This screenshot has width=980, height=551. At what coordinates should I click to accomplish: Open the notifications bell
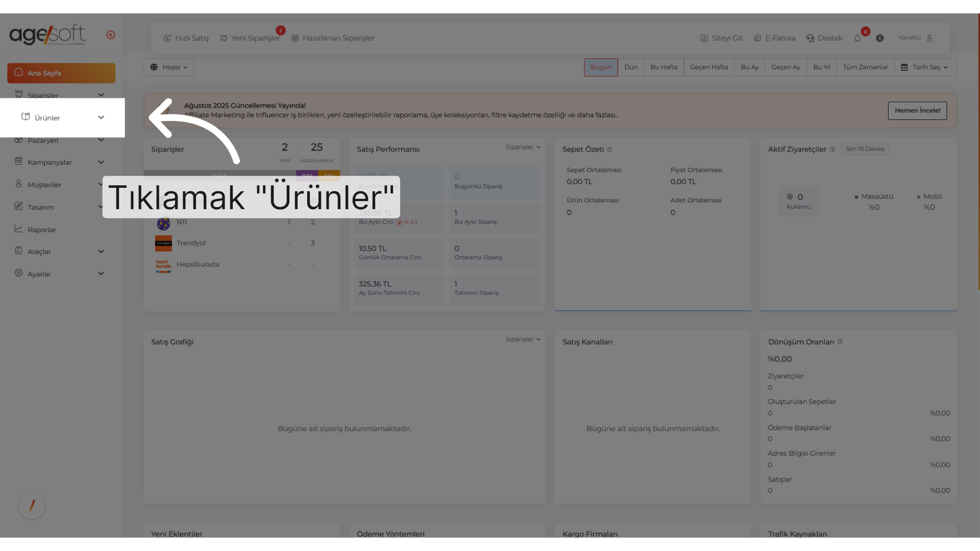pyautogui.click(x=857, y=38)
